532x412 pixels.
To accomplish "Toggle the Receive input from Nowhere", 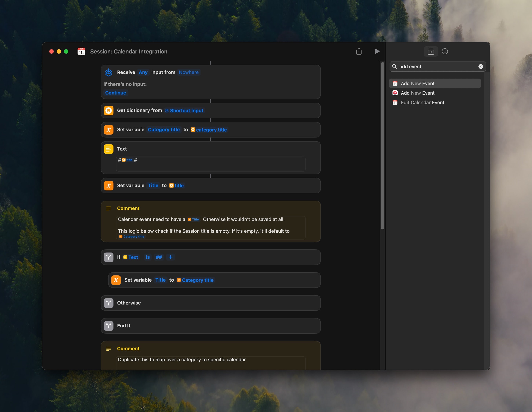I will (189, 72).
